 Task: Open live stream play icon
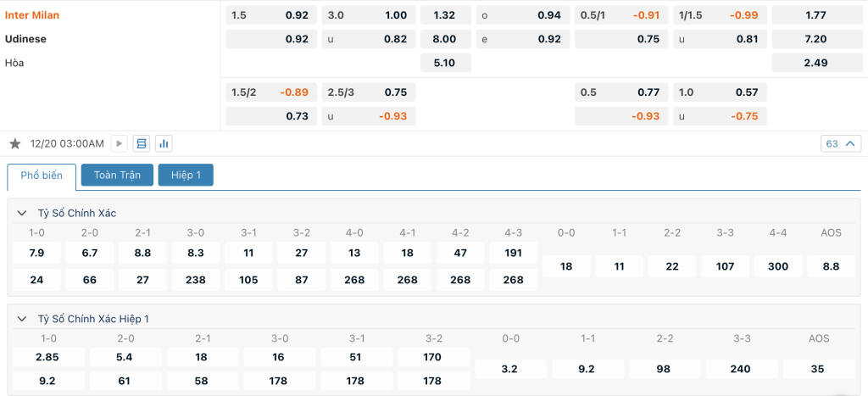coord(119,144)
